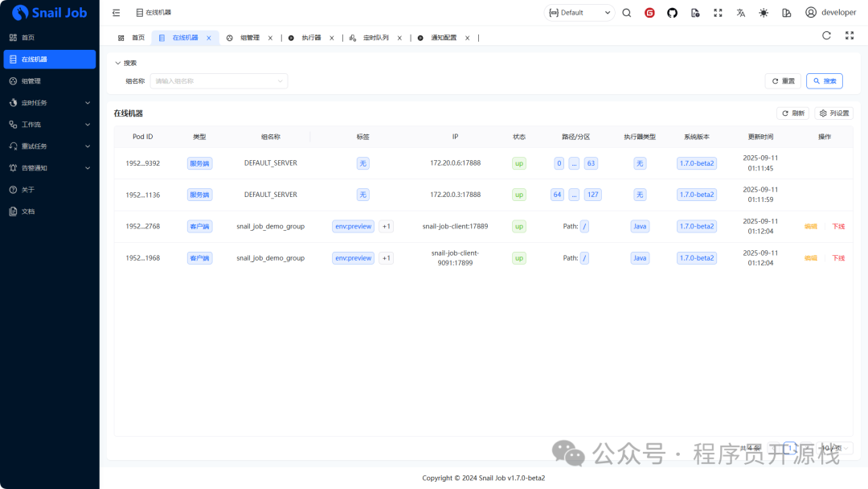The image size is (868, 489).
Task: Close the 组管理 tab
Action: 270,39
